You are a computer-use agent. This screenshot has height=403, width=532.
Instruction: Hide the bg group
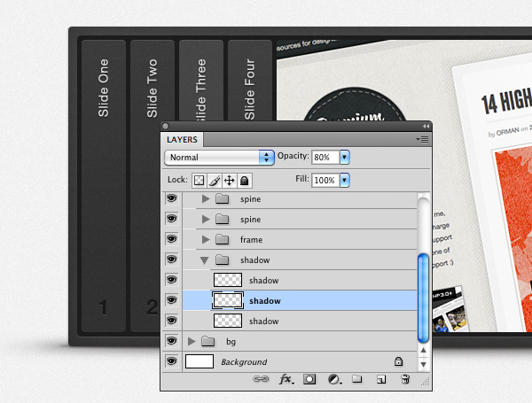pos(172,341)
